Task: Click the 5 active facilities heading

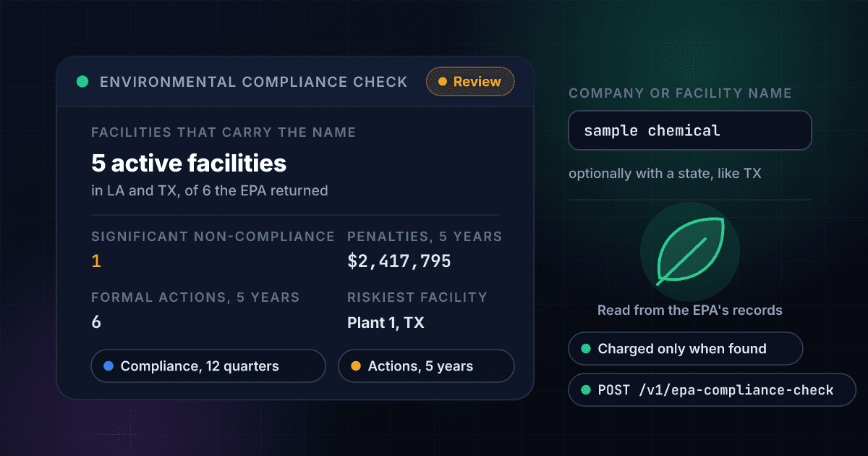Action: click(189, 164)
